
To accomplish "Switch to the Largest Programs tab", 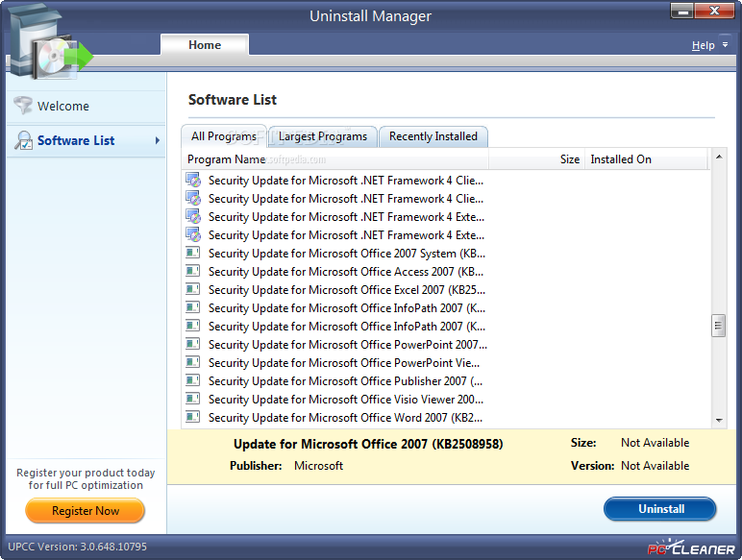I will [x=323, y=136].
